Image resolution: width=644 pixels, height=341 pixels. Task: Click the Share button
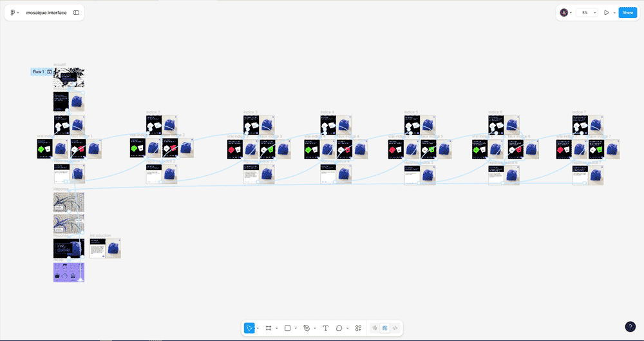(627, 13)
